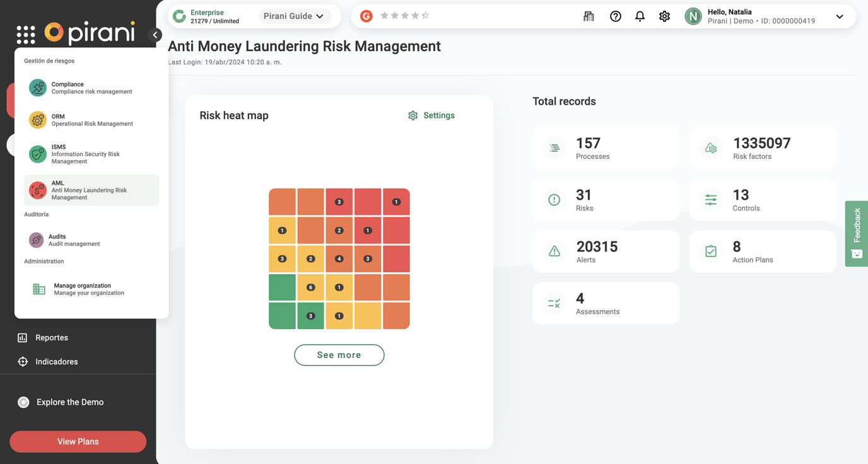Open the organization building icon in header
The height and width of the screenshot is (464, 868).
589,16
